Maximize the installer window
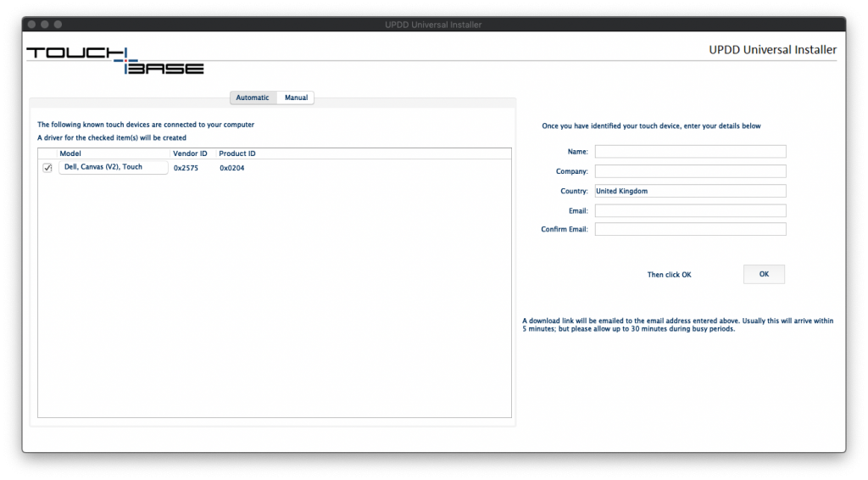Image resolution: width=868 pixels, height=480 pixels. coord(58,25)
